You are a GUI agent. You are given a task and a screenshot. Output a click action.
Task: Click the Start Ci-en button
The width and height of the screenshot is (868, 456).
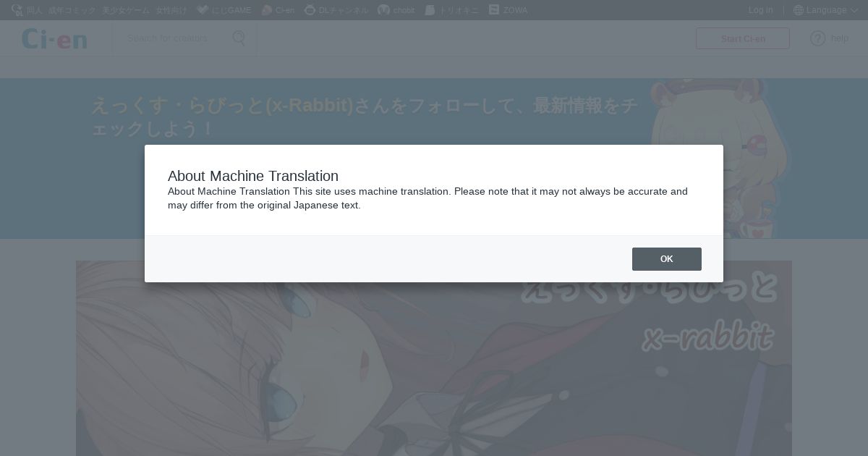(743, 38)
